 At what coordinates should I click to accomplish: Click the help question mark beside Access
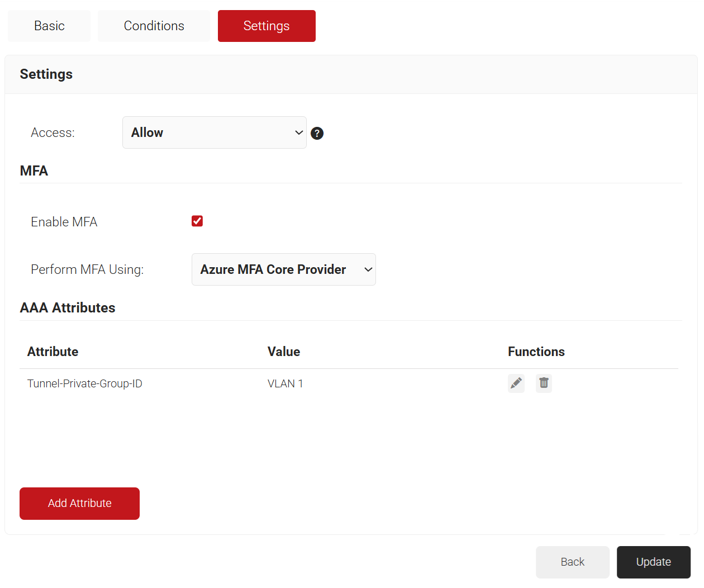[317, 133]
